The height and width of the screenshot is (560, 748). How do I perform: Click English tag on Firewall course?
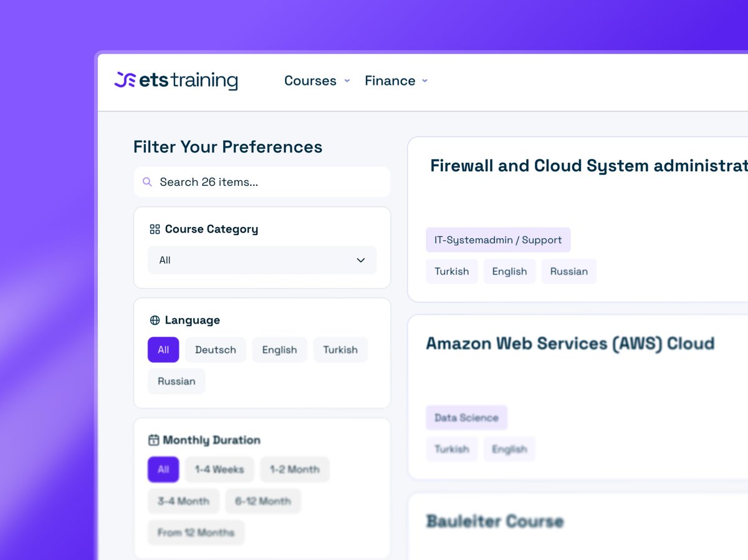[x=509, y=271]
